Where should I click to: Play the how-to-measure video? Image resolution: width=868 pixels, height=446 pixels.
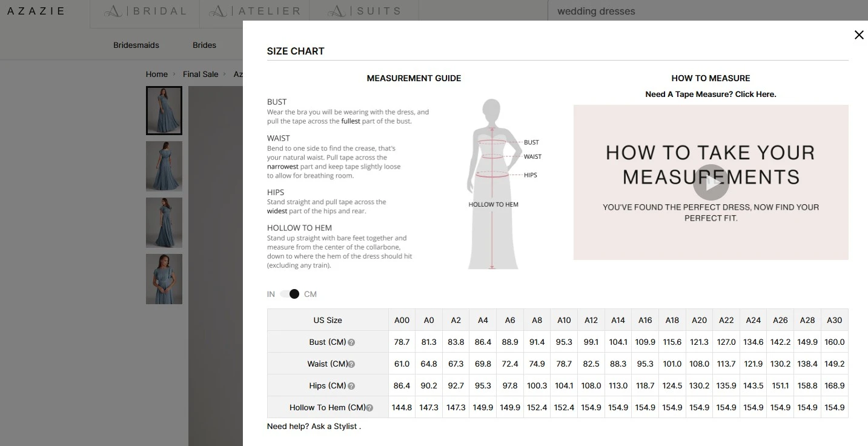point(711,182)
